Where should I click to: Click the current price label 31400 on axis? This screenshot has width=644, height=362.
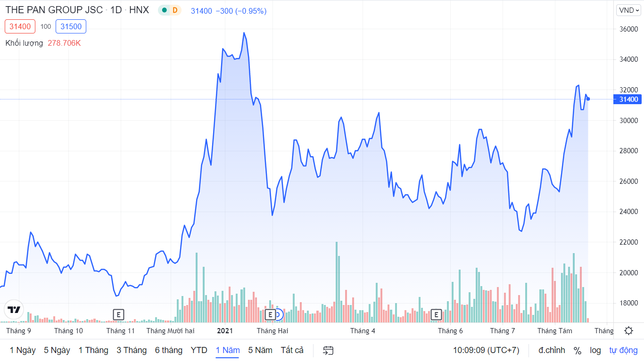(x=628, y=99)
